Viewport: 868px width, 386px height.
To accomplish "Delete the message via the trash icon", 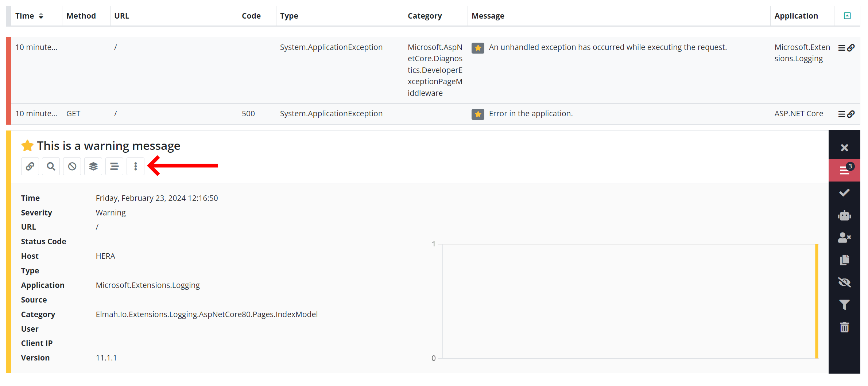I will pyautogui.click(x=844, y=327).
